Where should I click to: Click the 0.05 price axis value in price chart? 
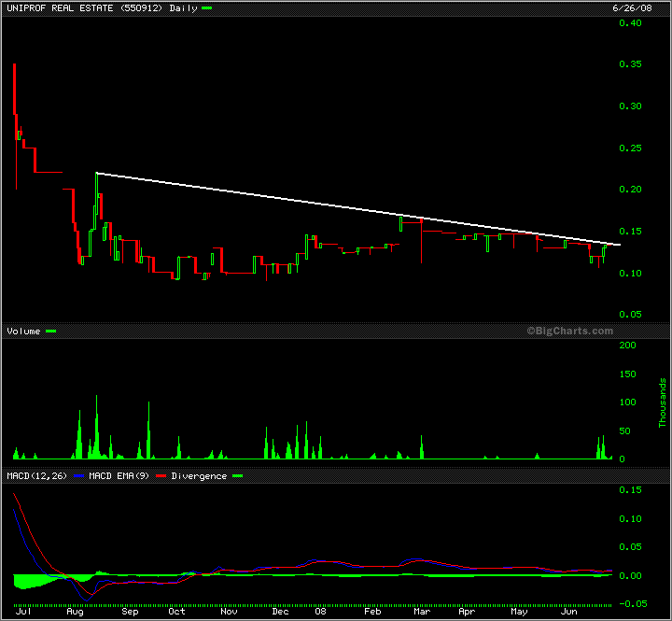(630, 315)
